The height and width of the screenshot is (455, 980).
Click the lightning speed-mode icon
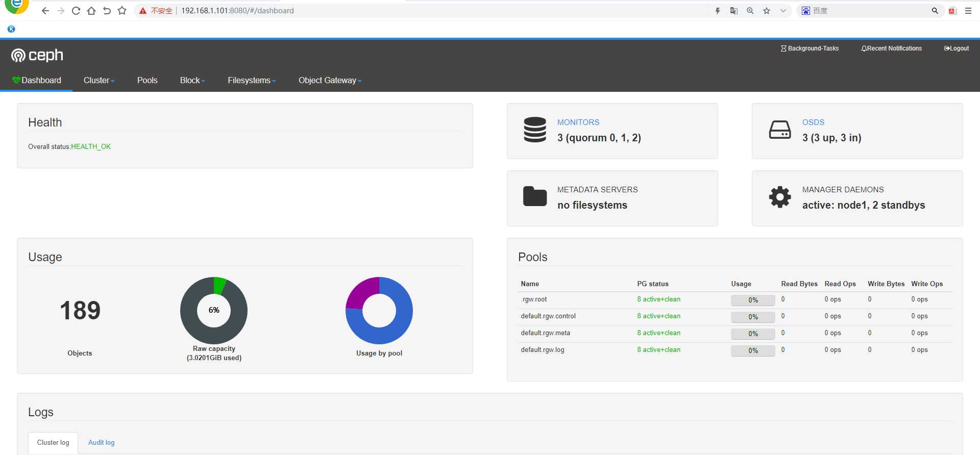tap(718, 11)
